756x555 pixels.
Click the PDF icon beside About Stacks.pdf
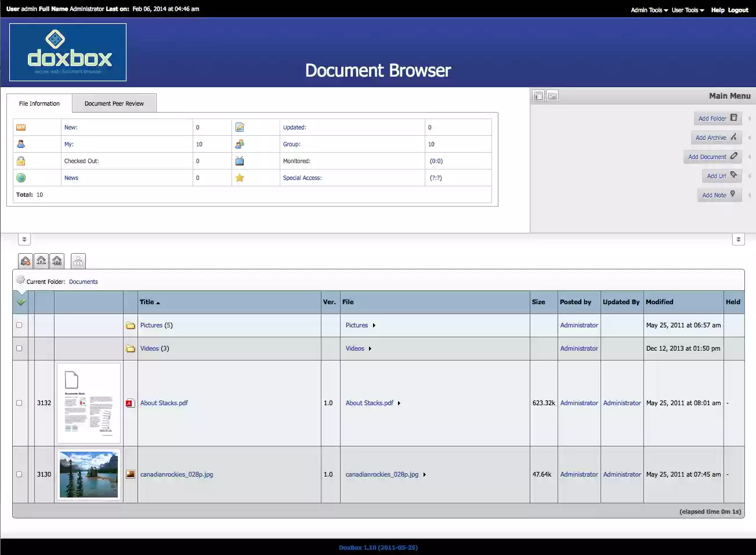pyautogui.click(x=130, y=402)
